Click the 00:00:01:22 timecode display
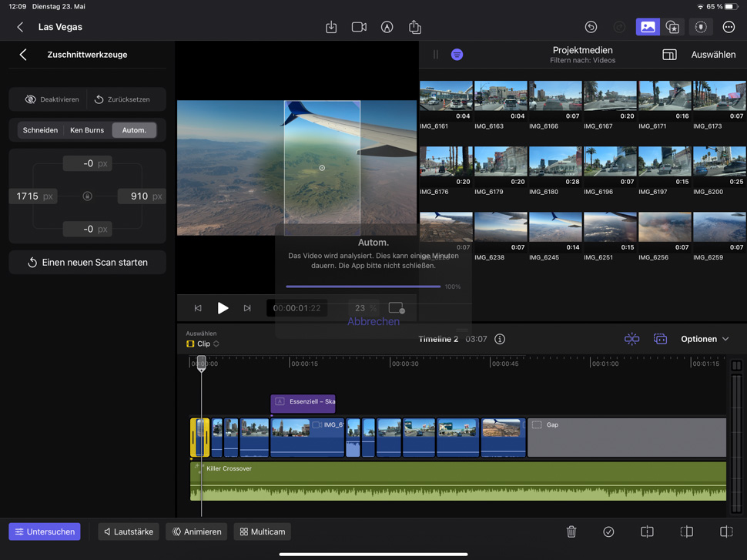 pos(296,308)
